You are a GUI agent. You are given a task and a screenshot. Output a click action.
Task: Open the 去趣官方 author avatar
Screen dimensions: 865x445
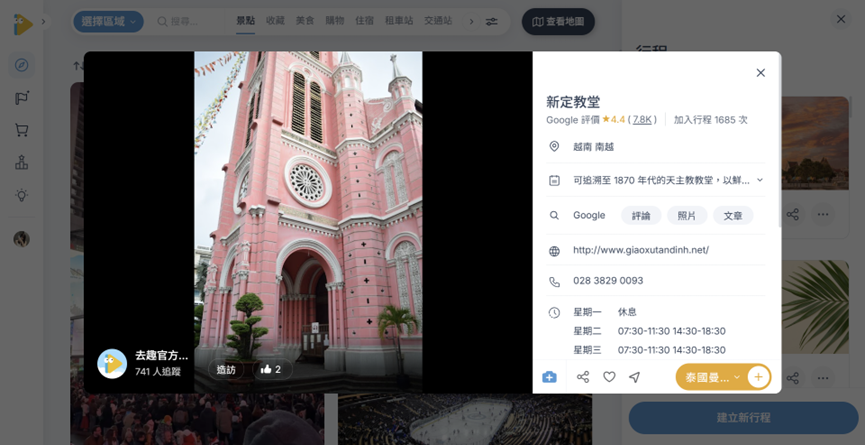(112, 364)
